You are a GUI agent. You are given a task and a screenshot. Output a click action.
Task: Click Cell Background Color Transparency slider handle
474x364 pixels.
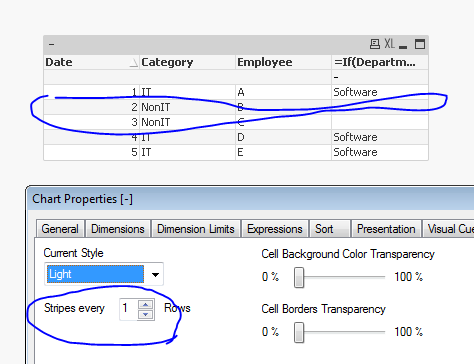pos(299,277)
